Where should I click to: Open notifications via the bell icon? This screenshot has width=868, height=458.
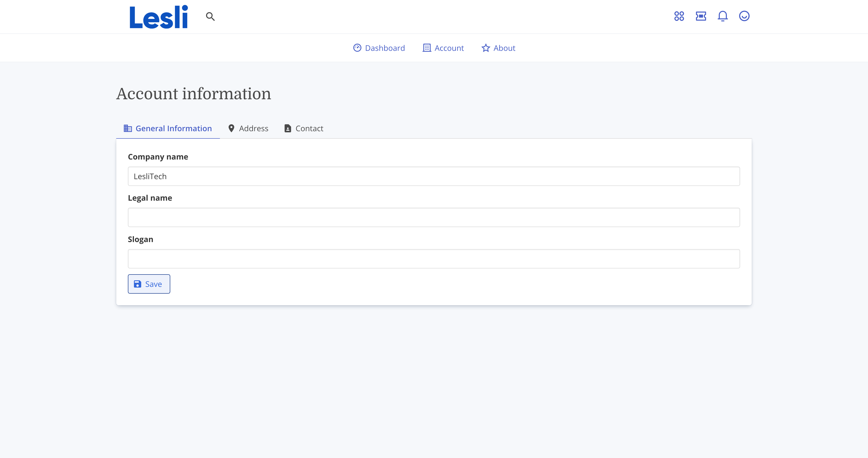[x=723, y=16]
